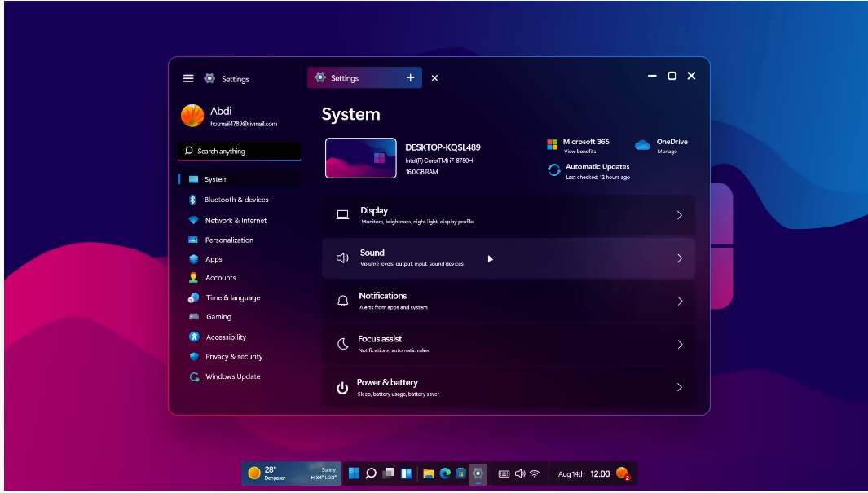Viewport: 868px width, 493px height.
Task: Click the Personalization sidebar icon
Action: pos(192,240)
